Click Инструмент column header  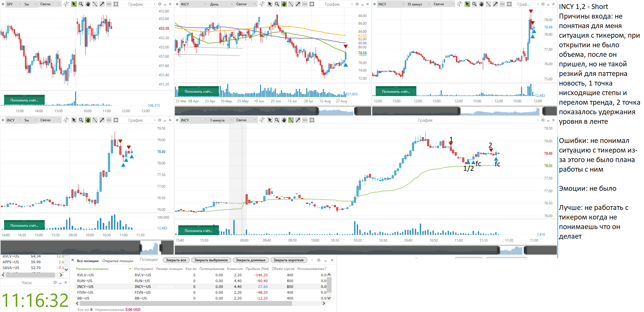[144, 269]
